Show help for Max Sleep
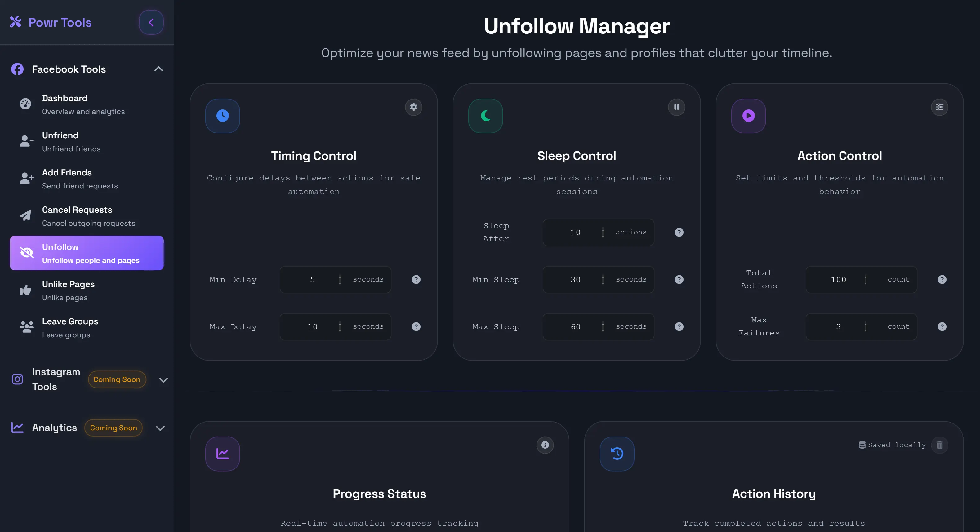 679,327
